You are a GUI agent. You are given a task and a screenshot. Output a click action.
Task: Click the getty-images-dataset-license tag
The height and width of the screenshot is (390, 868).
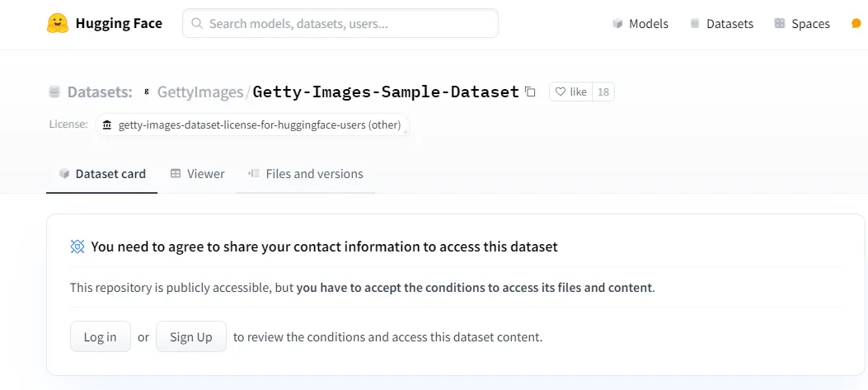pos(259,125)
